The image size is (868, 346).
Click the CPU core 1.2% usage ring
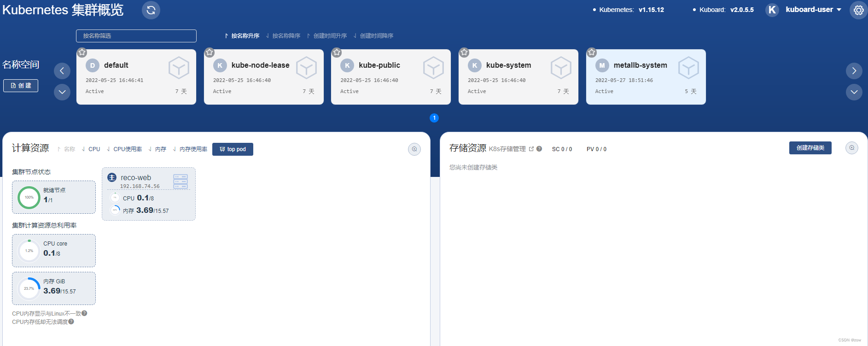[29, 251]
